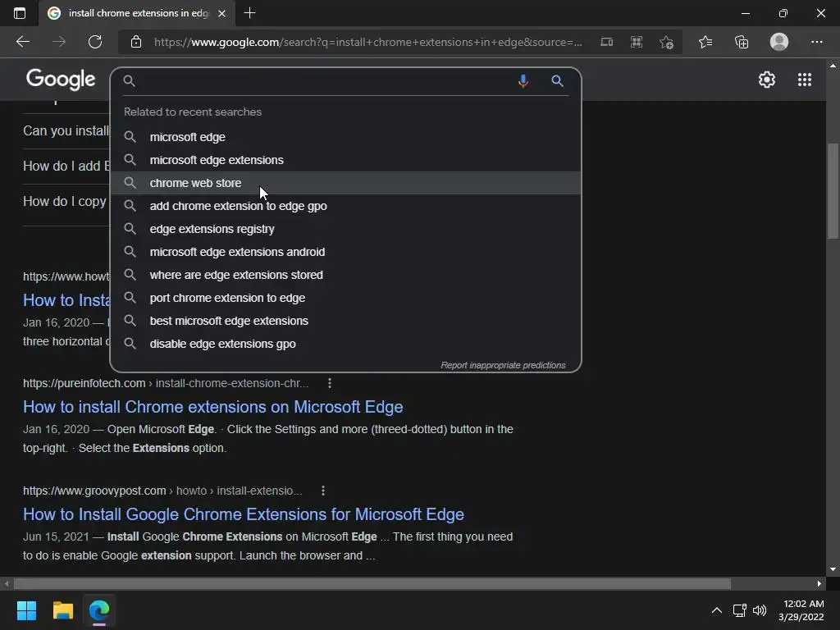Expand the 'How do I copy' question
The image size is (840, 630).
point(66,202)
